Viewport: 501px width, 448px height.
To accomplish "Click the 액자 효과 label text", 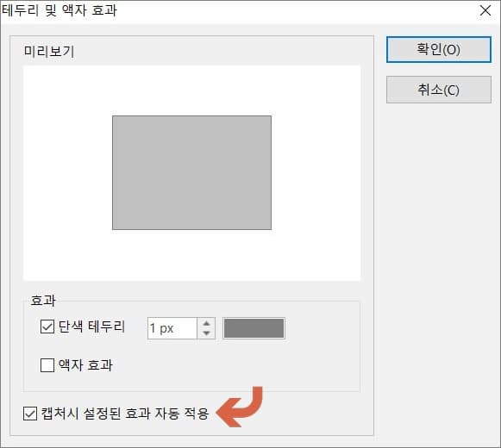I will [85, 365].
